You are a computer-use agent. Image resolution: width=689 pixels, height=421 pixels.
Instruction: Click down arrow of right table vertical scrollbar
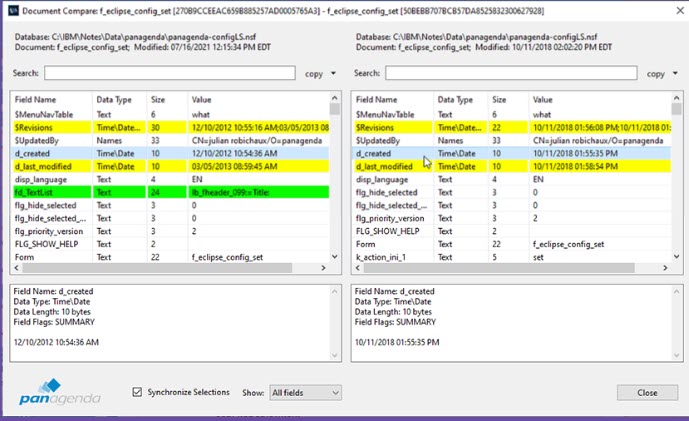[x=676, y=257]
